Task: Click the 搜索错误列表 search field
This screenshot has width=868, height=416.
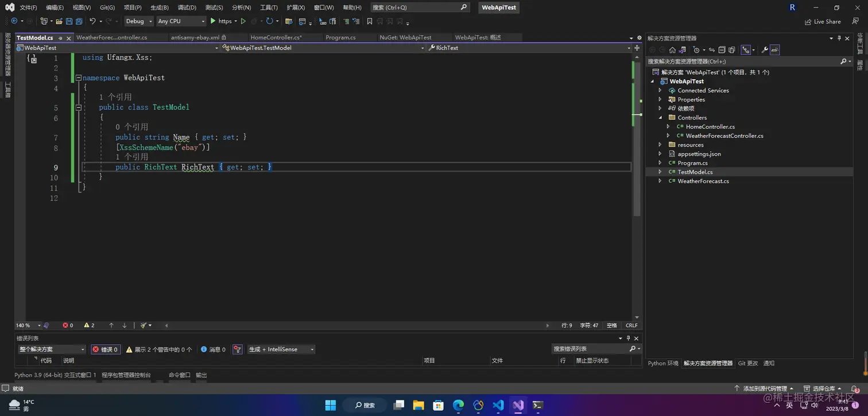Action: (596, 349)
